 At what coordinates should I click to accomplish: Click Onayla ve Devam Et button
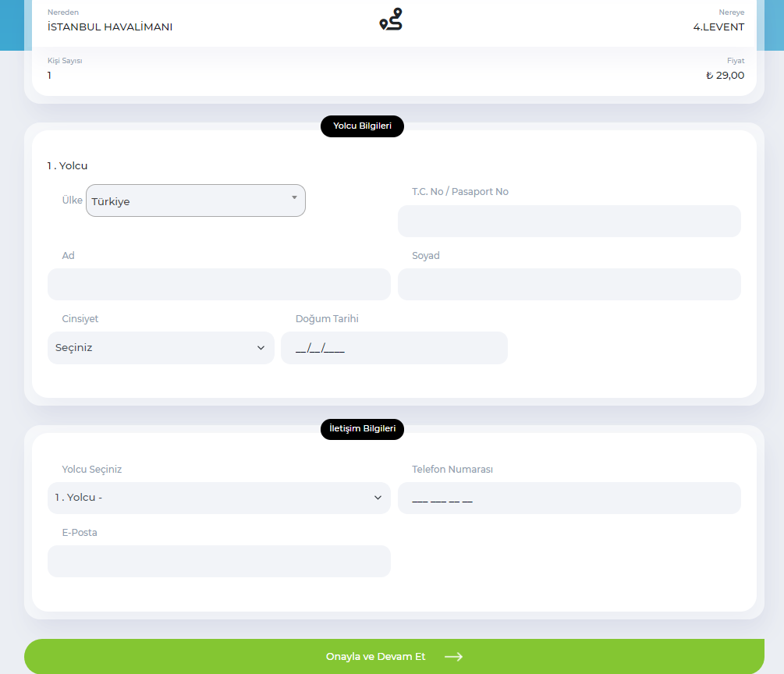[394, 657]
